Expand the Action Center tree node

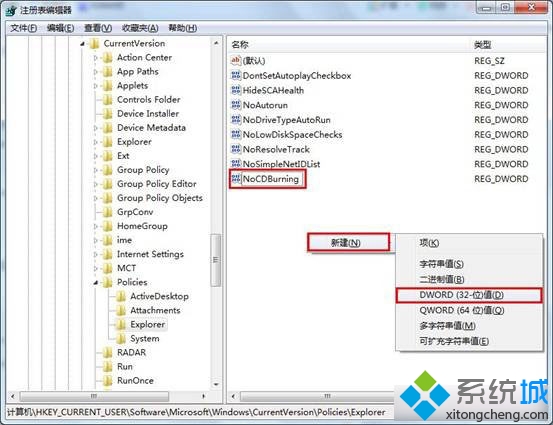click(96, 57)
